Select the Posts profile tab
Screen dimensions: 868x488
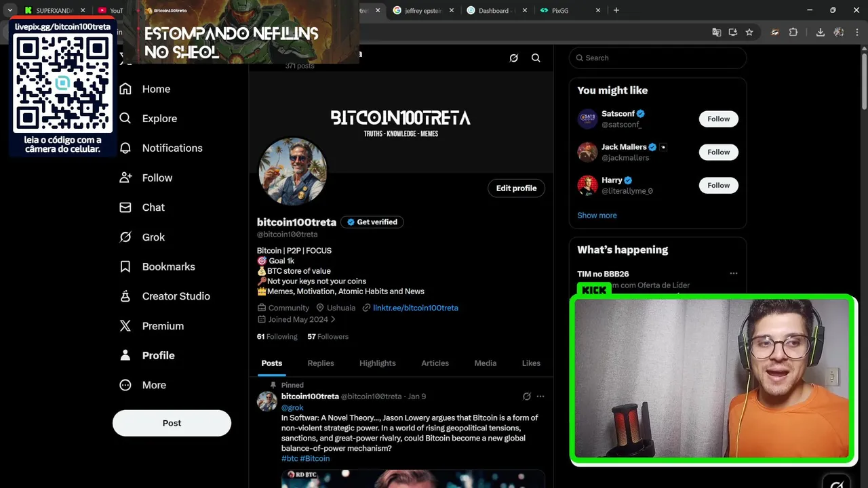point(272,363)
